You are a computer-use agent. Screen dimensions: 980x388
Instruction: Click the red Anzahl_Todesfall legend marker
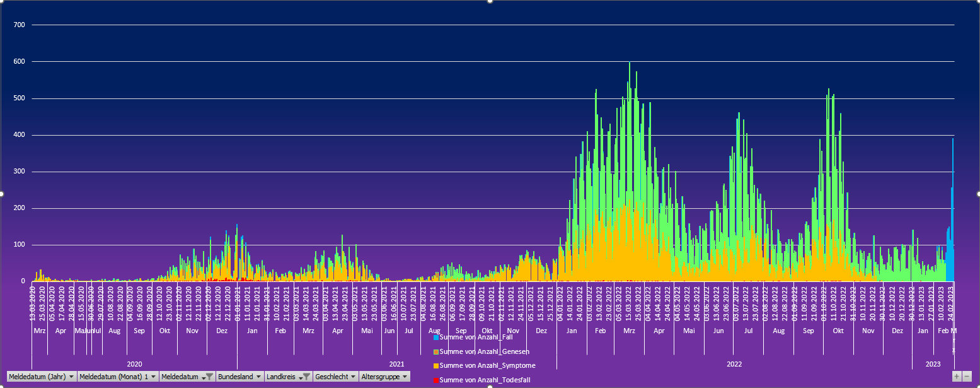[x=435, y=380]
